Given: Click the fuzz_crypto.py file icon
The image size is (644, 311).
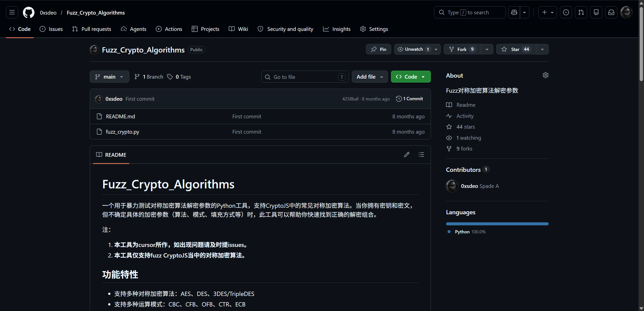Looking at the screenshot, I should [99, 132].
